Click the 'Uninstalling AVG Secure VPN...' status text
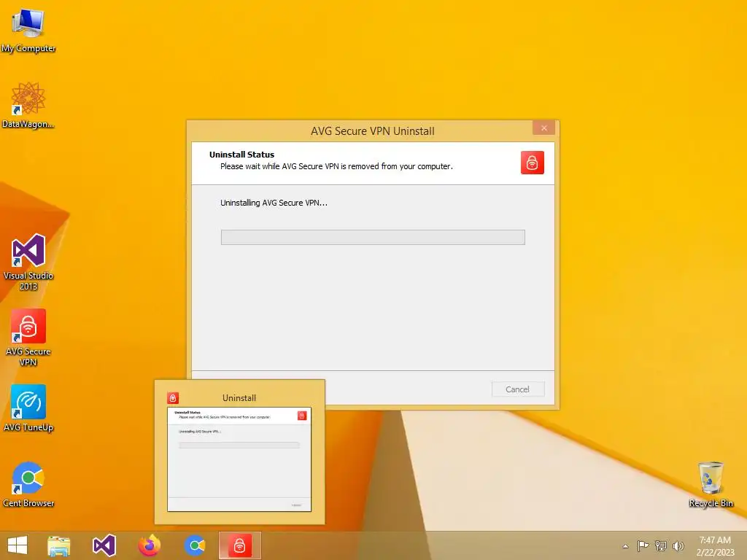The height and width of the screenshot is (560, 747). 274,203
